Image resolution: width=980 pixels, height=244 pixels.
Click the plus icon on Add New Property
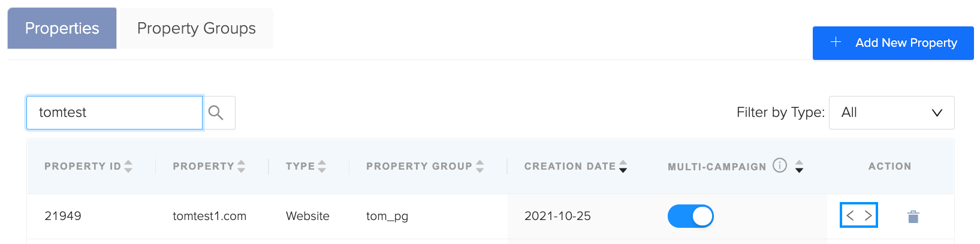836,42
